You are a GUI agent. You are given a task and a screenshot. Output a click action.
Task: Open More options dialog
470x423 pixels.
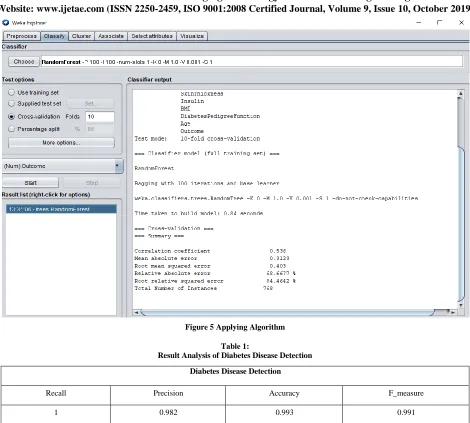coord(61,143)
